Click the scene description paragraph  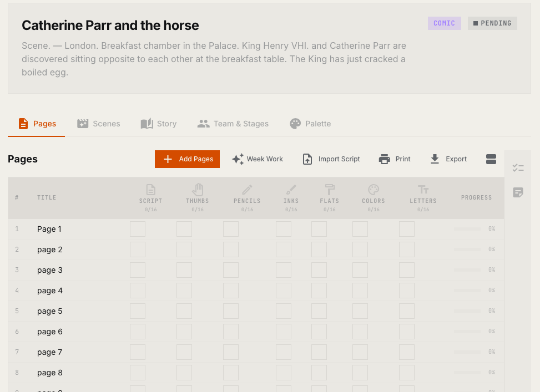[x=214, y=59]
